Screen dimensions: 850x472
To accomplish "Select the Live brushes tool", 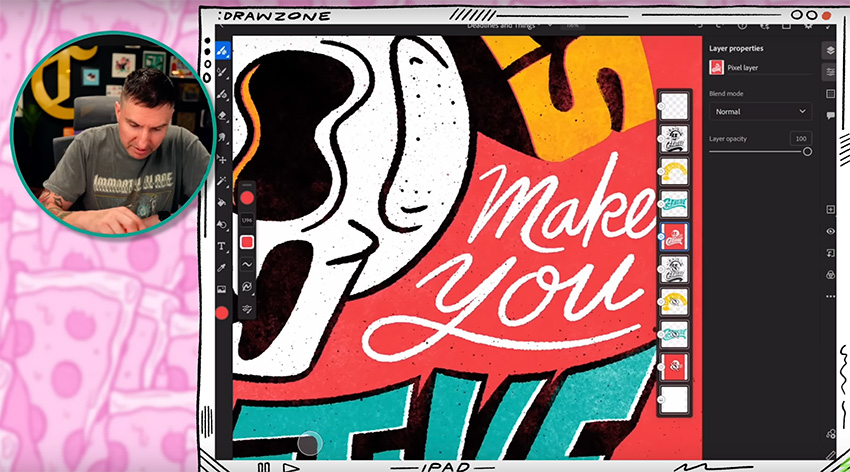I will 222,72.
